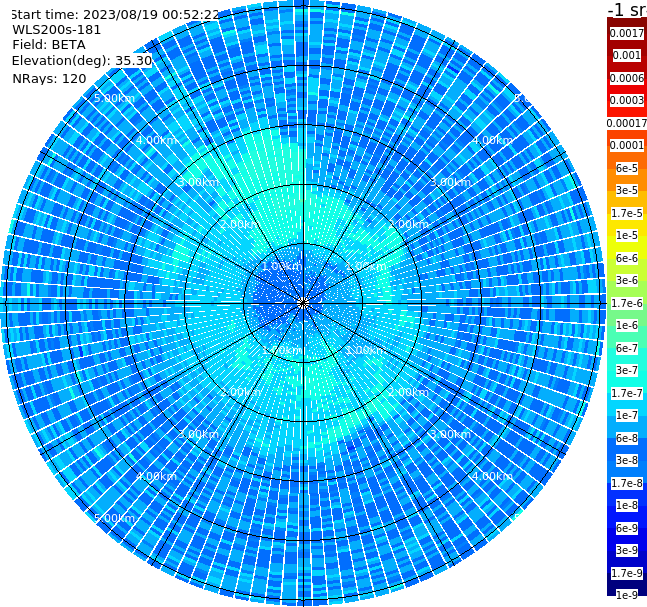Viewport: 647px width, 607px height.
Task: Select the 0.00017 colorbar tick label
Action: 627,123
